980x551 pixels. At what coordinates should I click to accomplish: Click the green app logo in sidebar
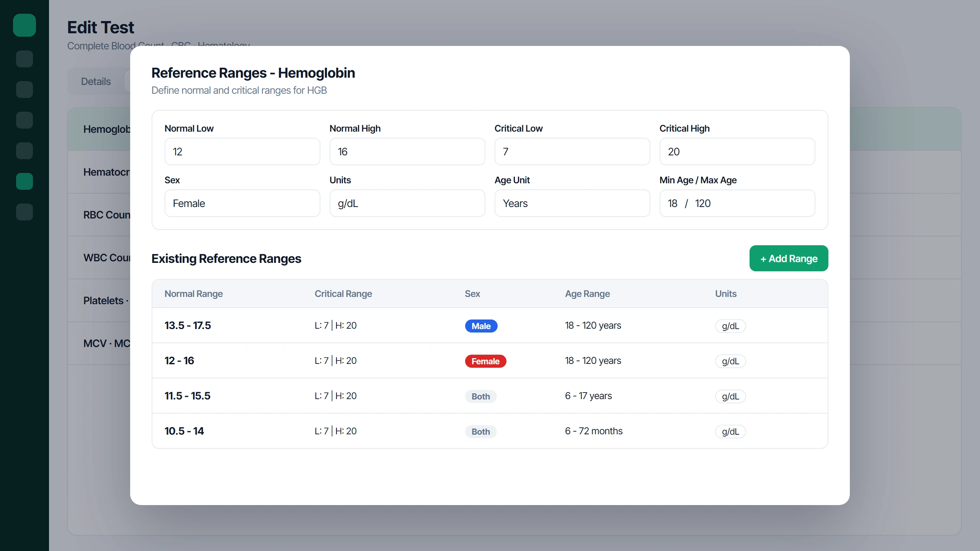tap(24, 25)
